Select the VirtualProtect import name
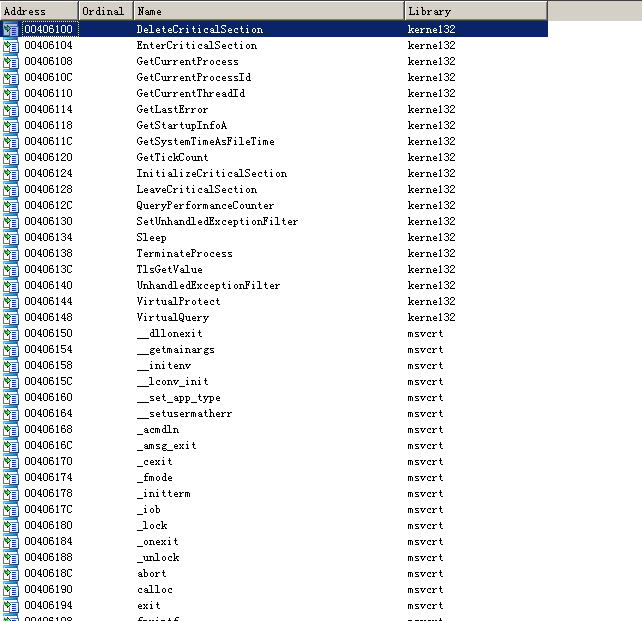The image size is (642, 621). (179, 301)
